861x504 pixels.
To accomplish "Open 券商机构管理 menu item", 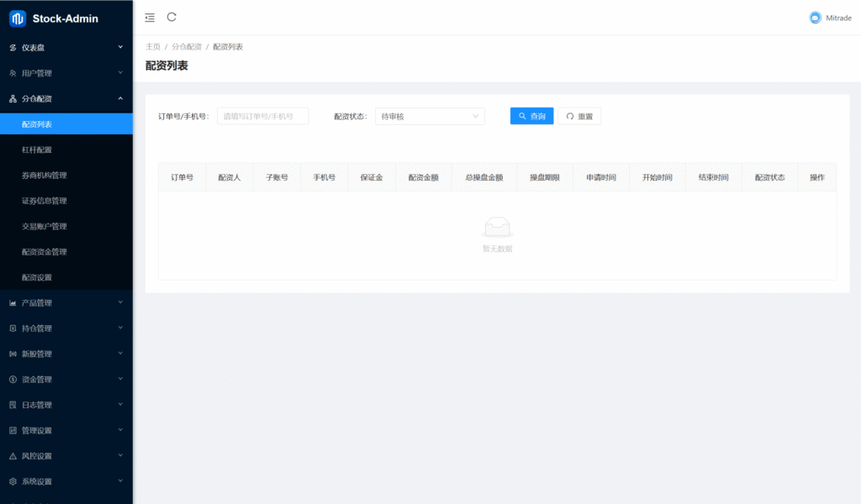I will [44, 176].
